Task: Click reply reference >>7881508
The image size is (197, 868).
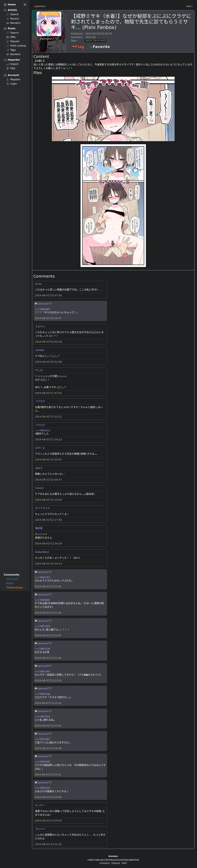Action: 42,694
